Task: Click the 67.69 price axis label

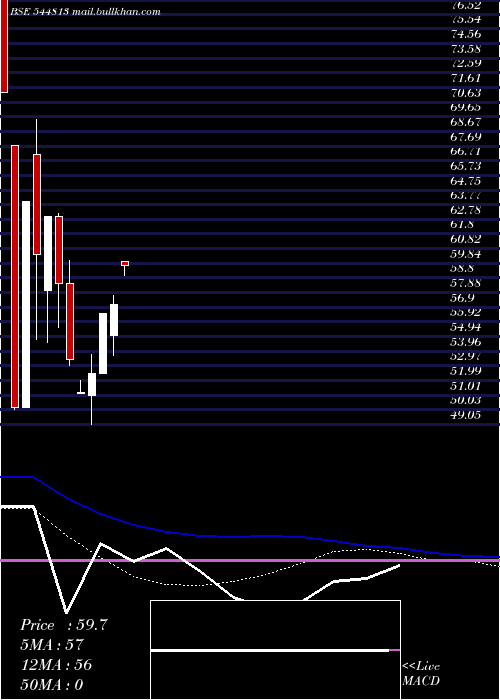Action: [466, 137]
